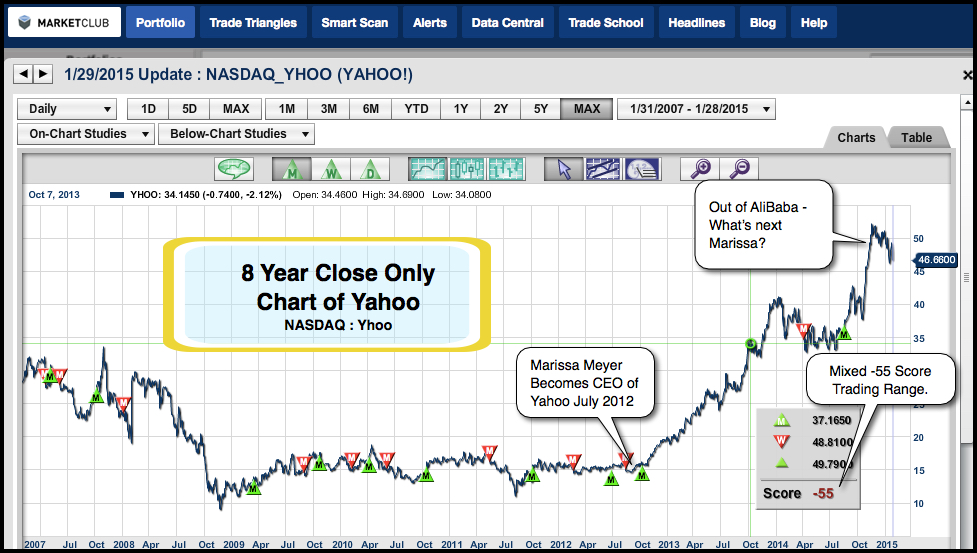
Task: Toggle the Weekly trade triangle button
Action: click(x=331, y=169)
